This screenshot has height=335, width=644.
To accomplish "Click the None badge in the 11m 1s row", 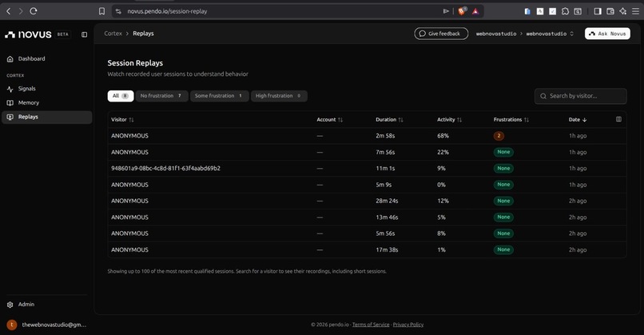I will 503,168.
